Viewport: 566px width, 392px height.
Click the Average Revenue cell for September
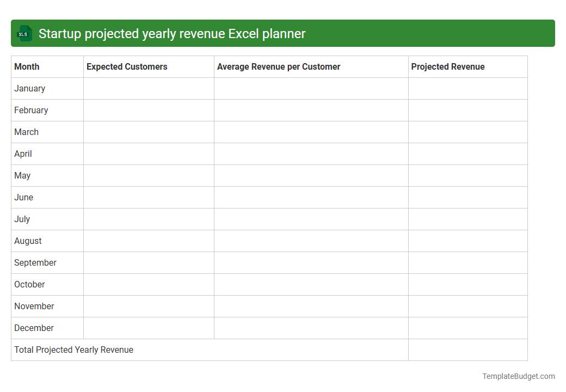[310, 262]
